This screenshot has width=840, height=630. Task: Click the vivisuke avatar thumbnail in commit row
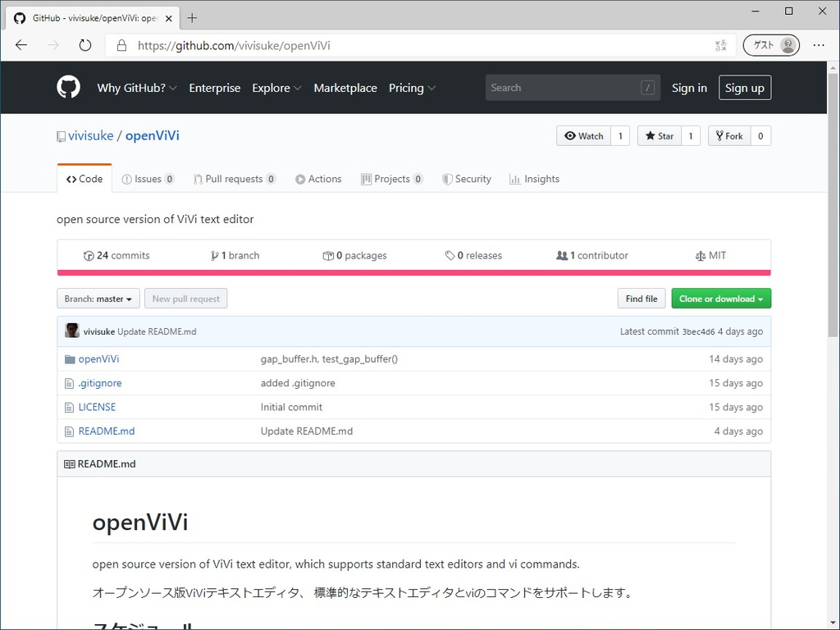[x=72, y=331]
